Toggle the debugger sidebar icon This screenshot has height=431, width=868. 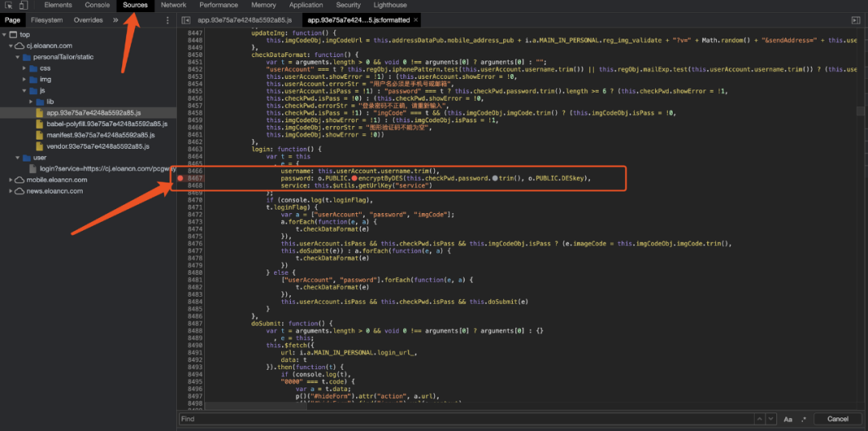click(856, 20)
